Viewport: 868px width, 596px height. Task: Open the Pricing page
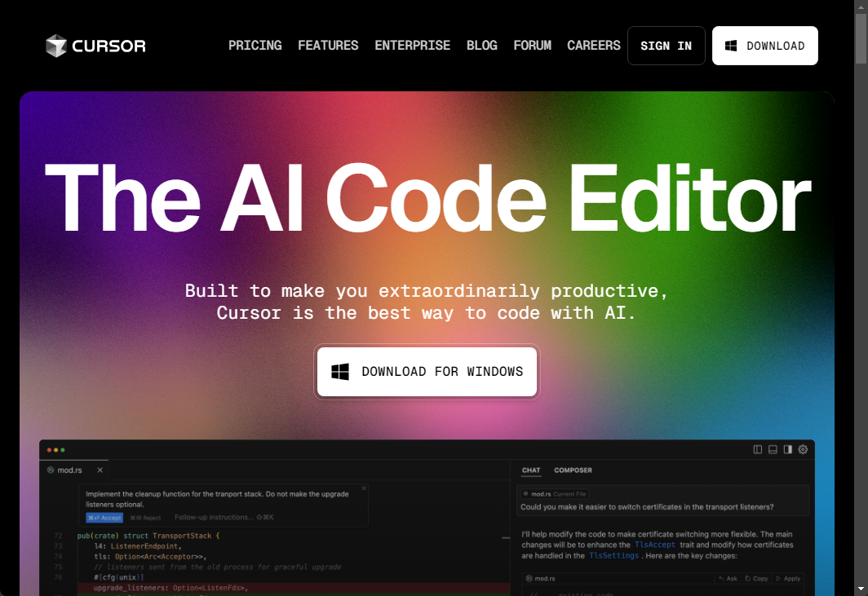click(x=255, y=46)
